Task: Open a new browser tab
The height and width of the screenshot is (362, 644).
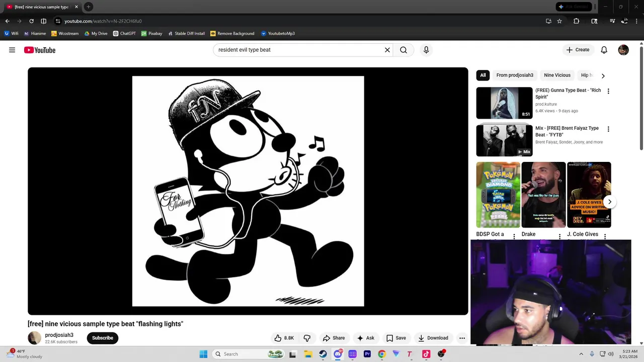Action: tap(88, 7)
